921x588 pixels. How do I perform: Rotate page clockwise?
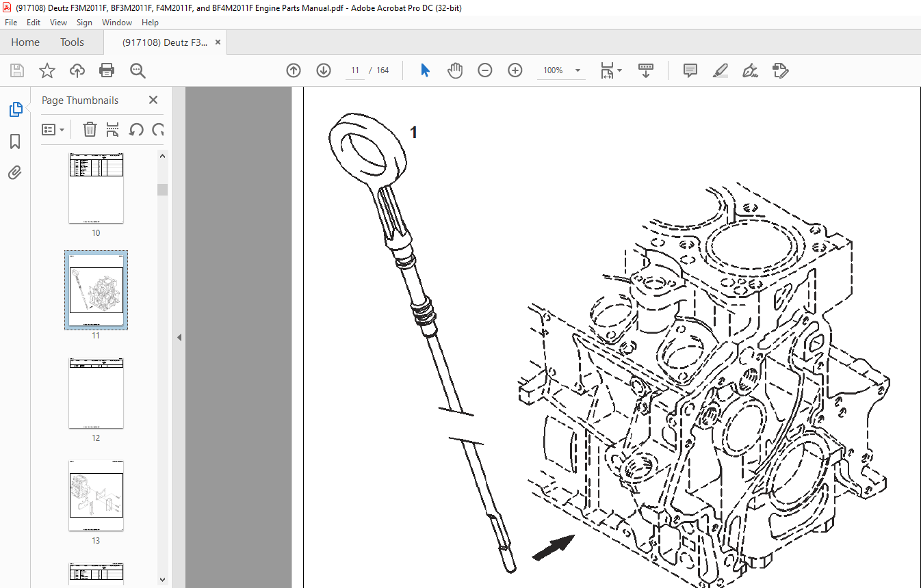pyautogui.click(x=158, y=129)
